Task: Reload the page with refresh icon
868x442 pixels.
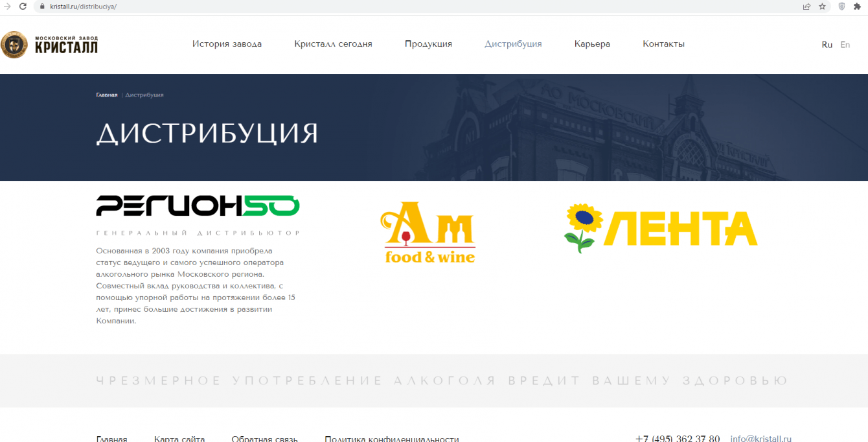Action: (x=23, y=6)
